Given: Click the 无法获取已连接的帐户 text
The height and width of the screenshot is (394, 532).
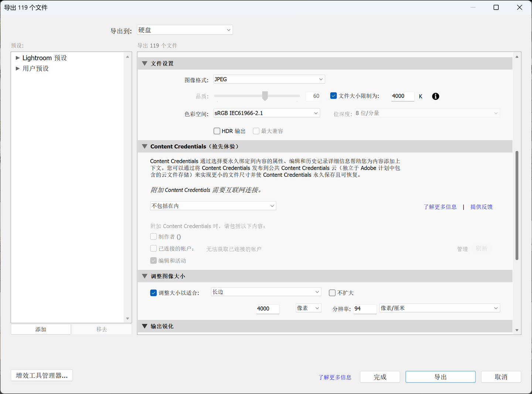Looking at the screenshot, I should pyautogui.click(x=234, y=249).
